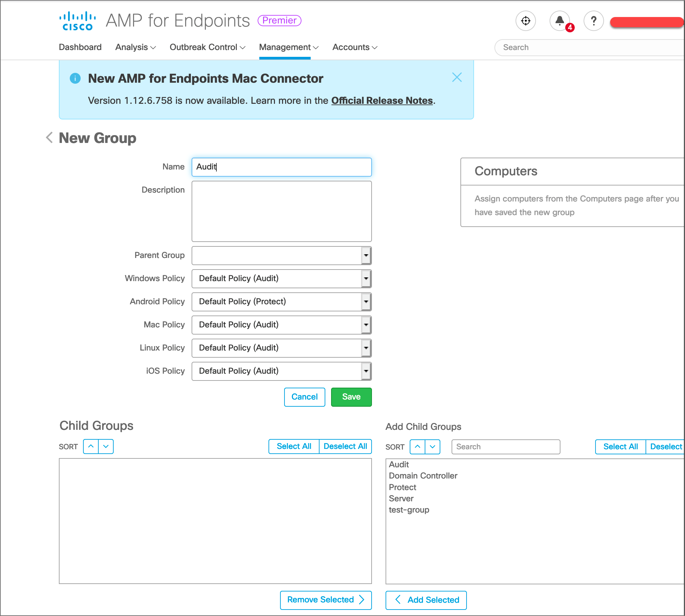Click the Description text area
685x616 pixels.
pos(281,211)
